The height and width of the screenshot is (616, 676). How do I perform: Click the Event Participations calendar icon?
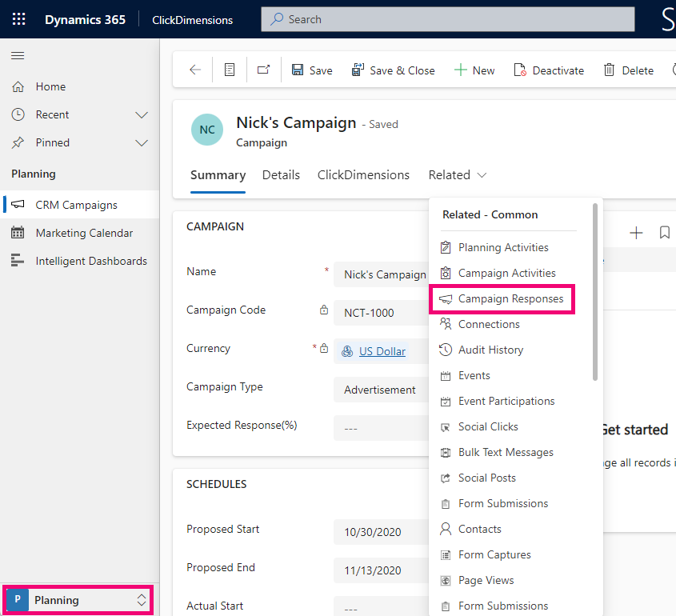coord(446,402)
